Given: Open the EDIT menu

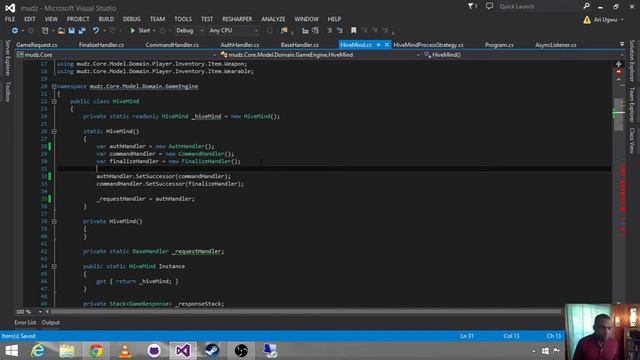Looking at the screenshot, I should (x=30, y=19).
